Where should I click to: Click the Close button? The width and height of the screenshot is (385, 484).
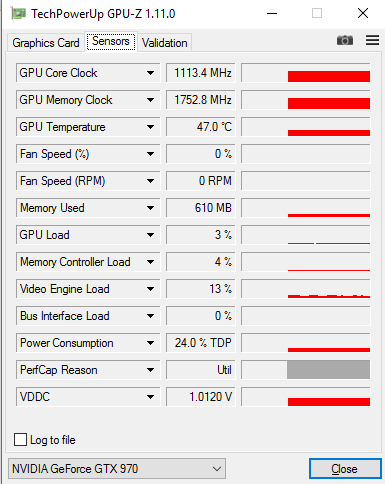coord(345,469)
